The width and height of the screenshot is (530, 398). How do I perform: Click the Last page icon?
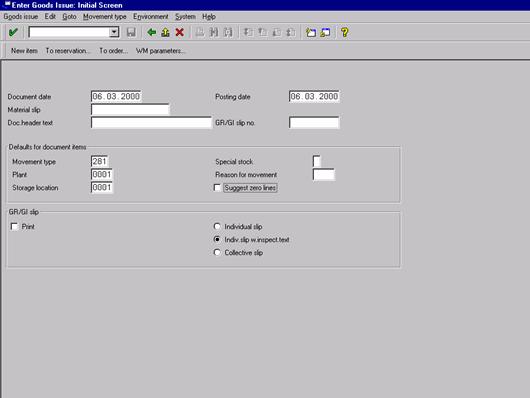point(291,32)
